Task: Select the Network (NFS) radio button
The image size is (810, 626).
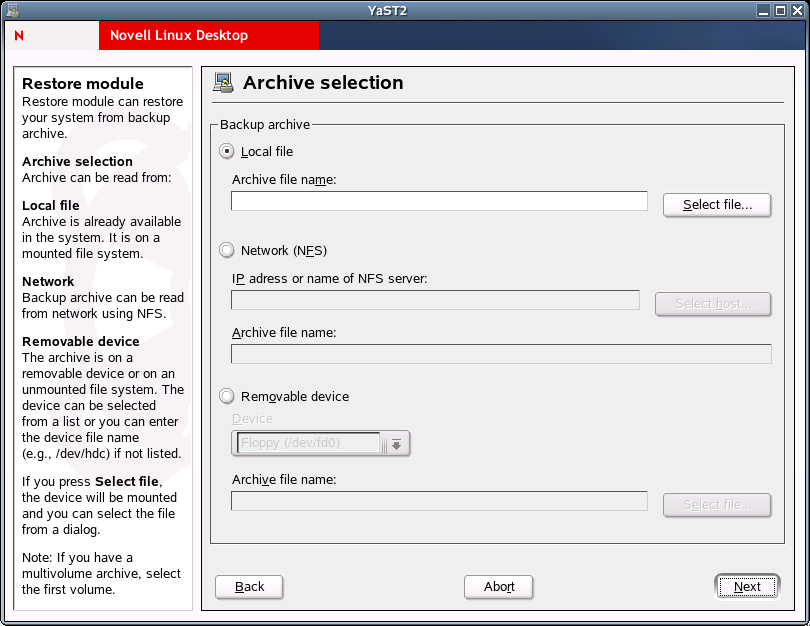Action: tap(226, 251)
